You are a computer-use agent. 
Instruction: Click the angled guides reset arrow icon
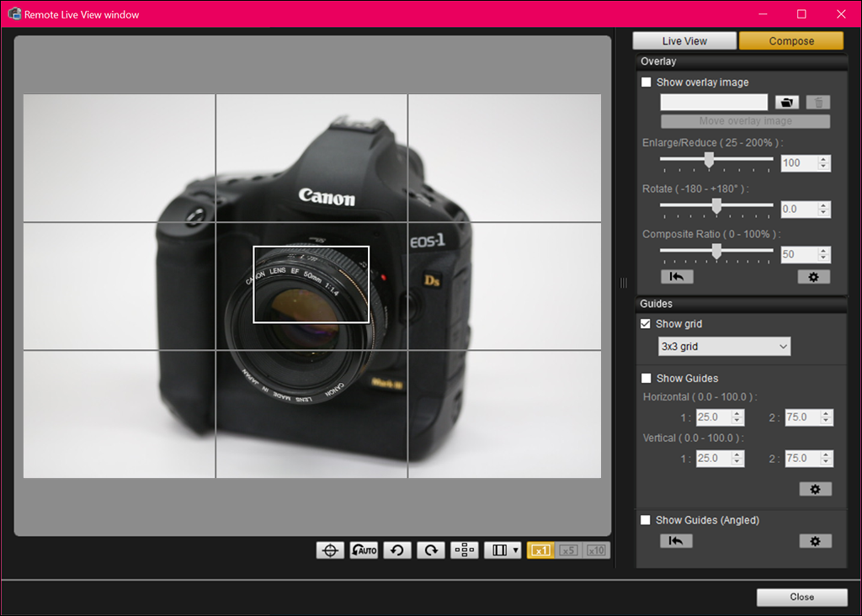676,541
